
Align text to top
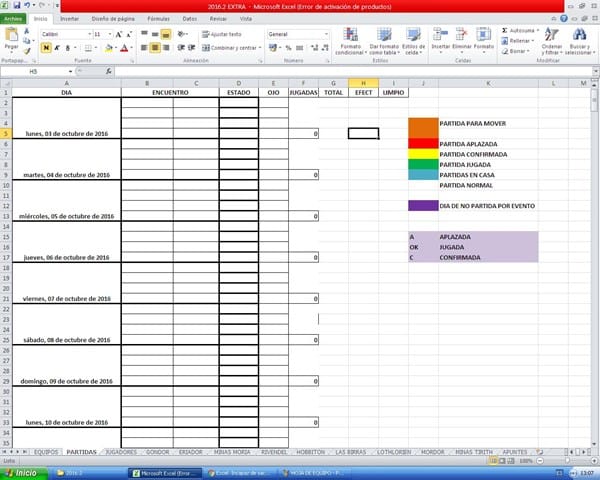pos(144,34)
